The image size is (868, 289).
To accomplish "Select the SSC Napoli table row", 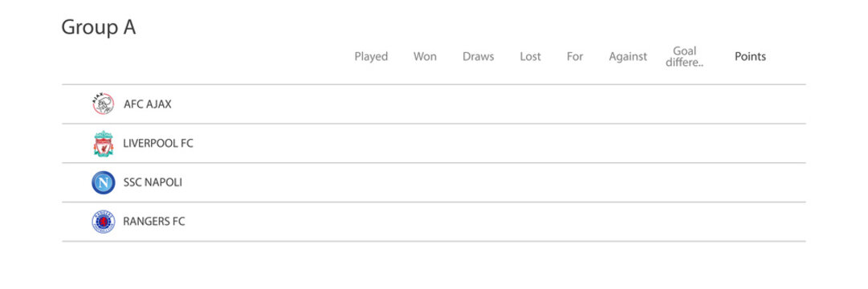I will click(x=434, y=183).
